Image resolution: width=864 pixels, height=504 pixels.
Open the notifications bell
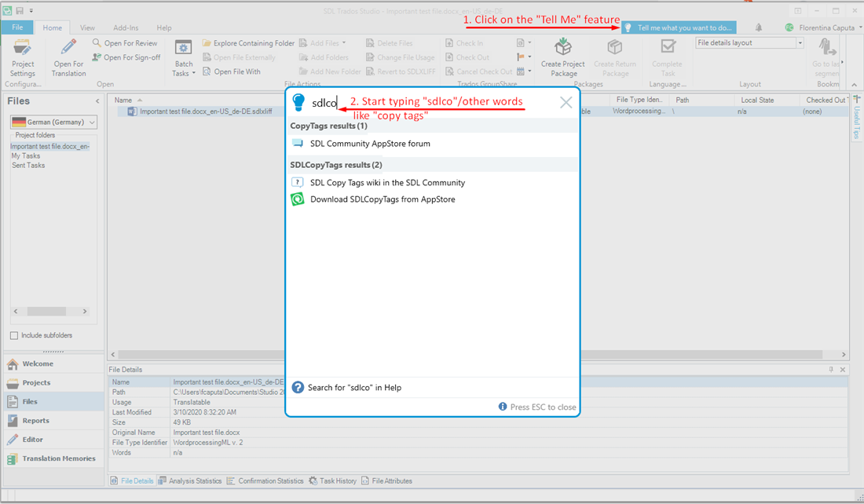pyautogui.click(x=759, y=27)
